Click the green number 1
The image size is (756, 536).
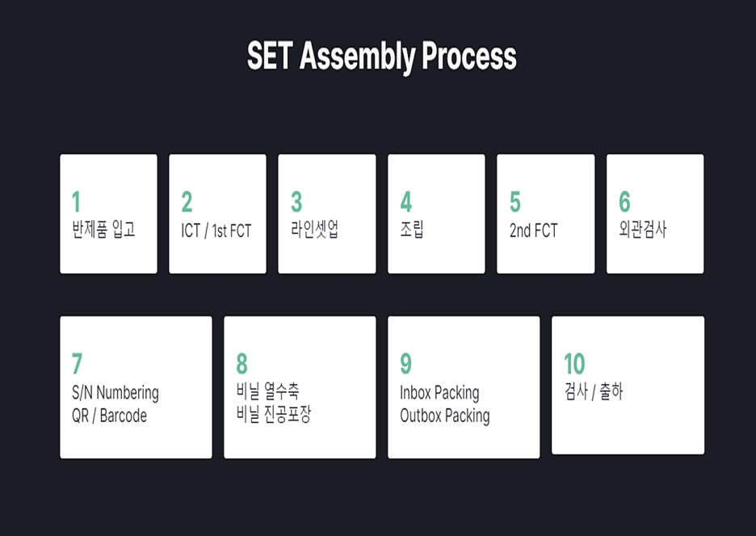(x=76, y=201)
